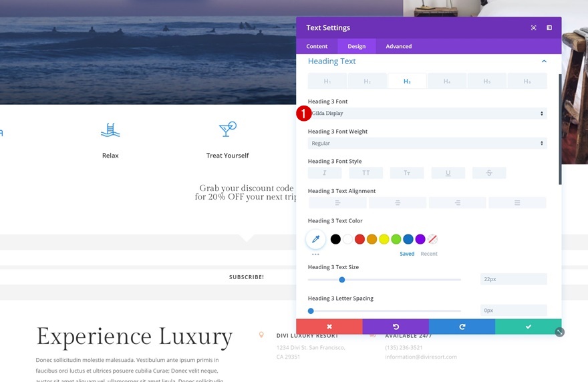
Task: Switch to the Design tab
Action: [x=356, y=46]
